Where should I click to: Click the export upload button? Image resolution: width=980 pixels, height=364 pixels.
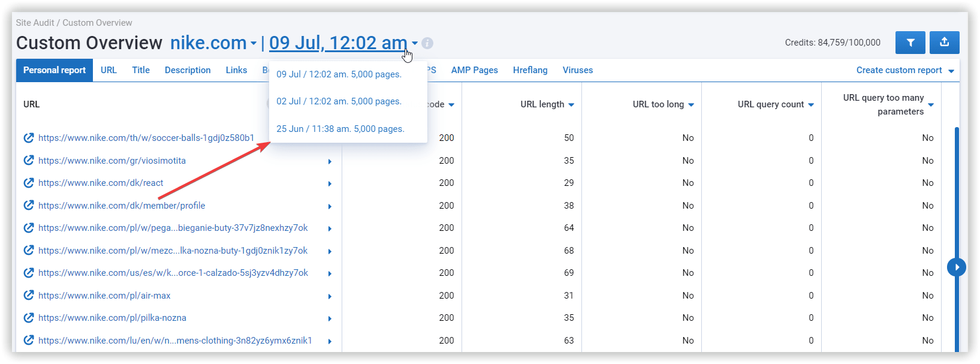pos(944,43)
